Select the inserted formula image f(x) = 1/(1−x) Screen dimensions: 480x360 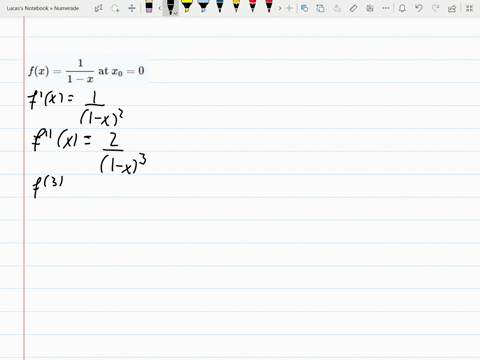coord(87,71)
